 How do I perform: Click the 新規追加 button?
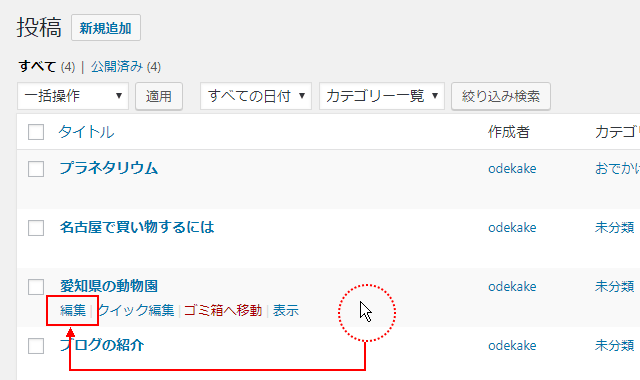point(106,28)
